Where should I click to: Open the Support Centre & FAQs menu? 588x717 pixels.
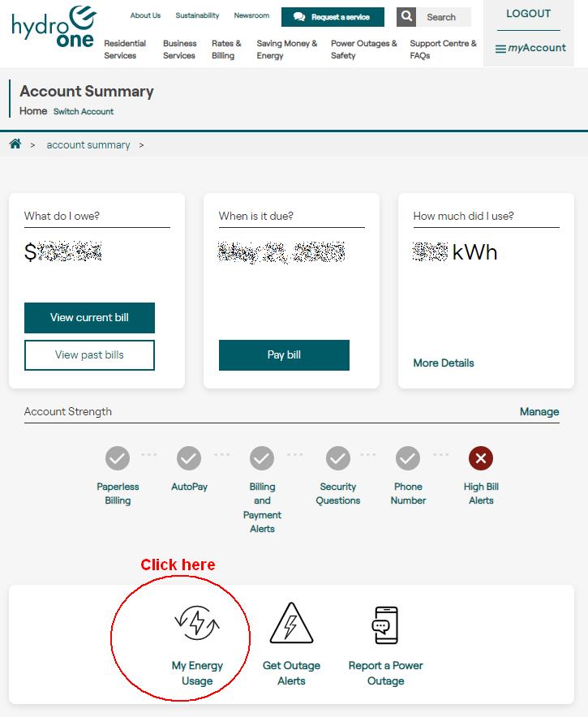coord(443,49)
